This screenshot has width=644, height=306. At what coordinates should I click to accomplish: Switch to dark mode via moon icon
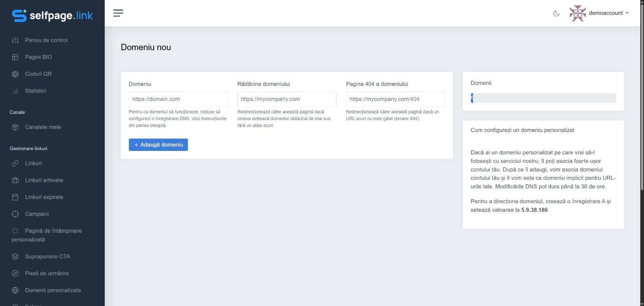[x=556, y=13]
